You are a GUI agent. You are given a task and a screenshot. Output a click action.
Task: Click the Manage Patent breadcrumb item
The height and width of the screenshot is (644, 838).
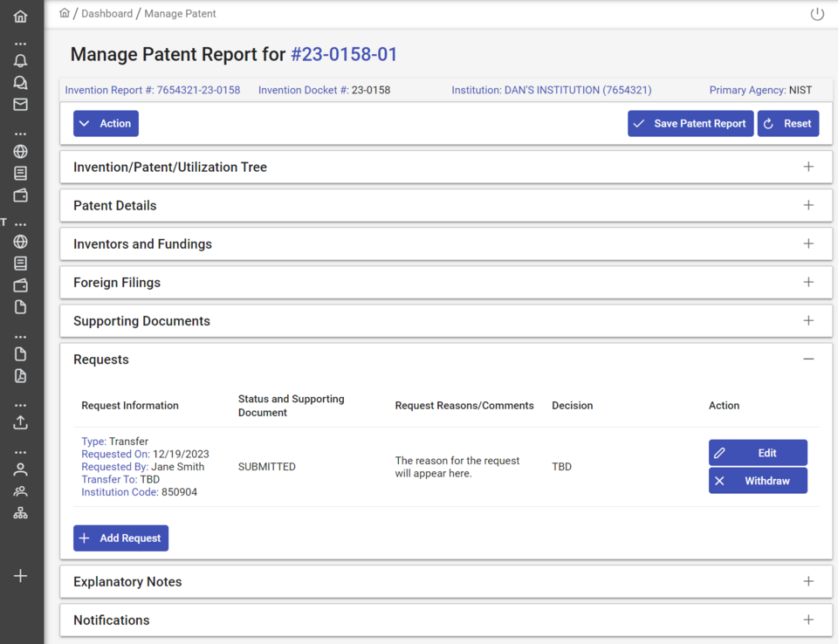(x=180, y=13)
